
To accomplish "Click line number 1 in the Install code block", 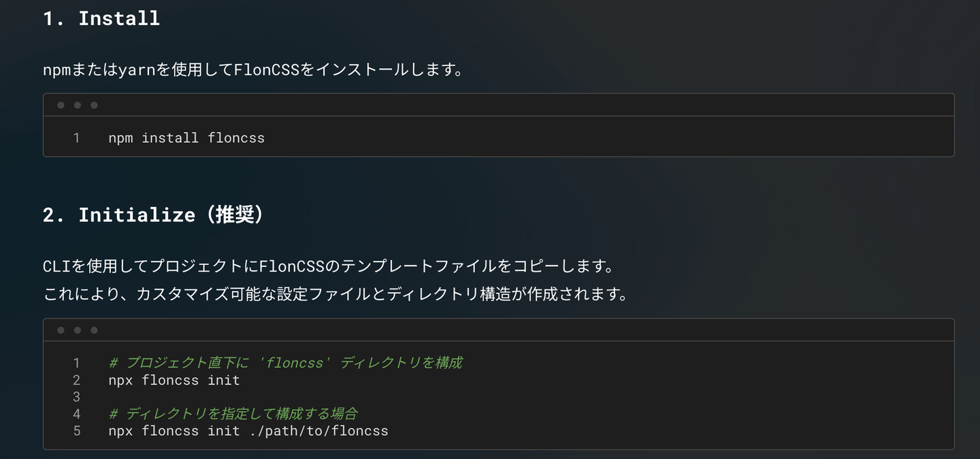I will click(76, 138).
